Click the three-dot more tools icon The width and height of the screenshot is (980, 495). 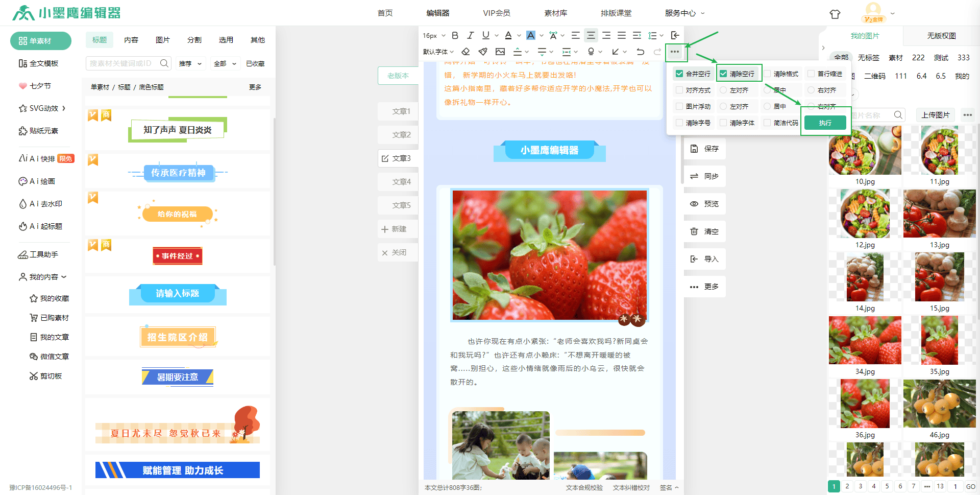click(675, 52)
